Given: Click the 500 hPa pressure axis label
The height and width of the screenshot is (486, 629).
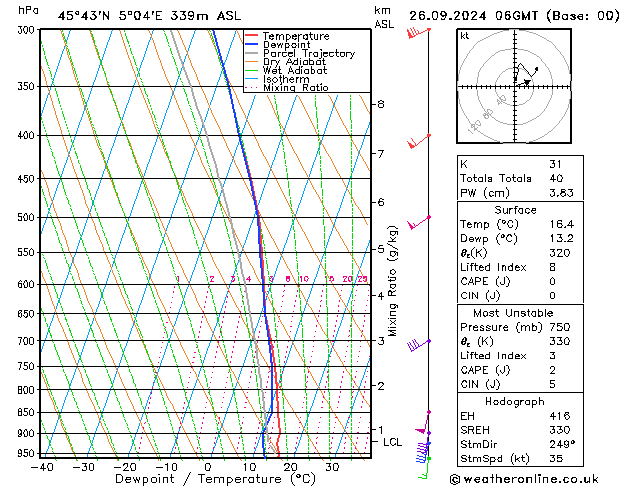Looking at the screenshot, I should pos(28,218).
